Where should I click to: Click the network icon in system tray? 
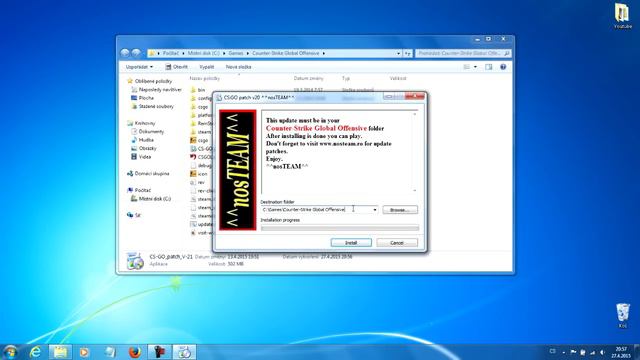(592, 352)
